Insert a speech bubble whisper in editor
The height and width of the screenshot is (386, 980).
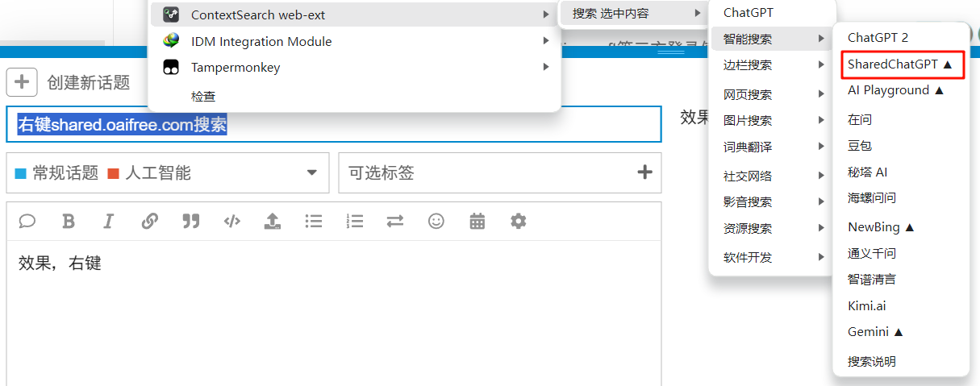pos(27,221)
